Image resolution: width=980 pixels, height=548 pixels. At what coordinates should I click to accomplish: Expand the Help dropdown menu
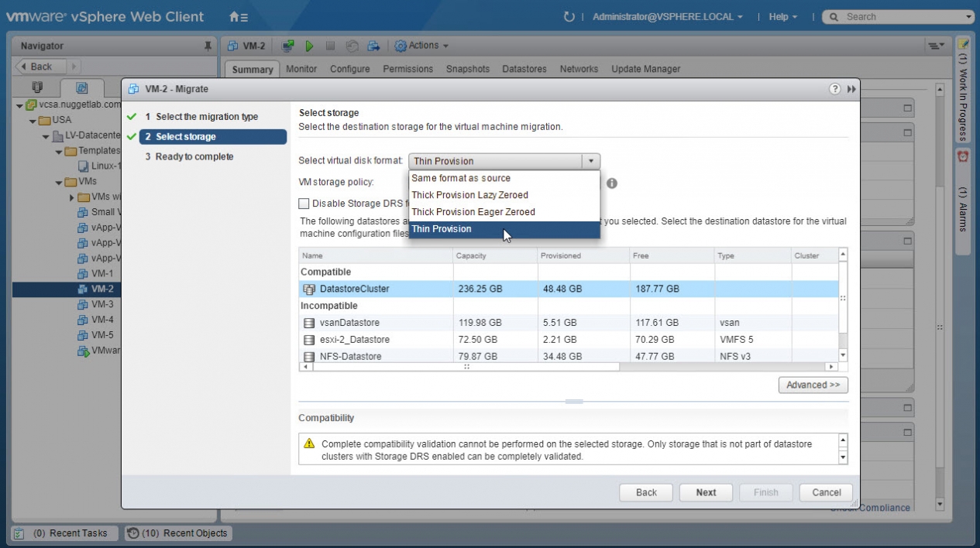782,16
